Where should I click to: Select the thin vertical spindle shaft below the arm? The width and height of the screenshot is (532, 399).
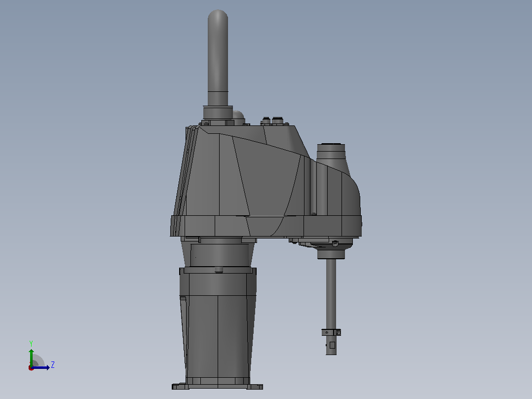pyautogui.click(x=331, y=307)
